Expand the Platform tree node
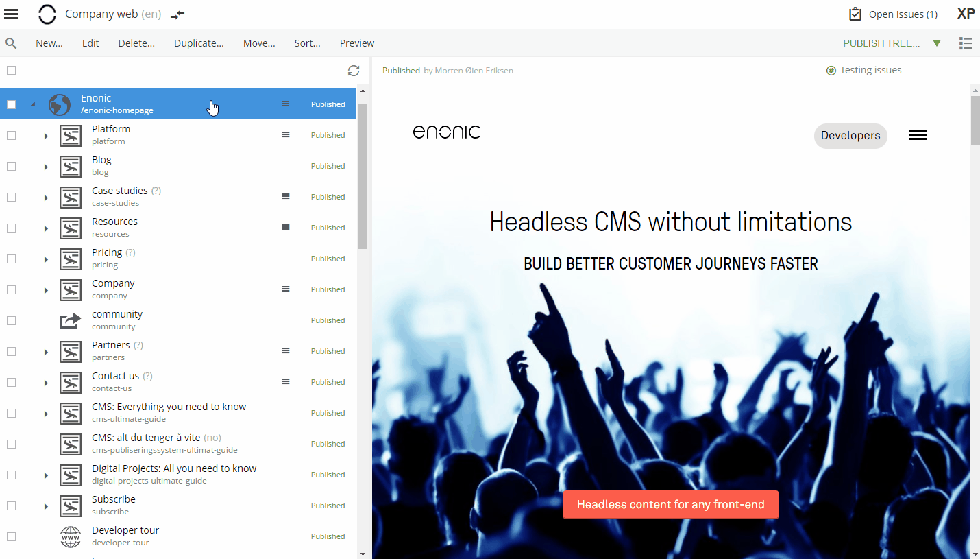This screenshot has height=559, width=980. (x=46, y=136)
